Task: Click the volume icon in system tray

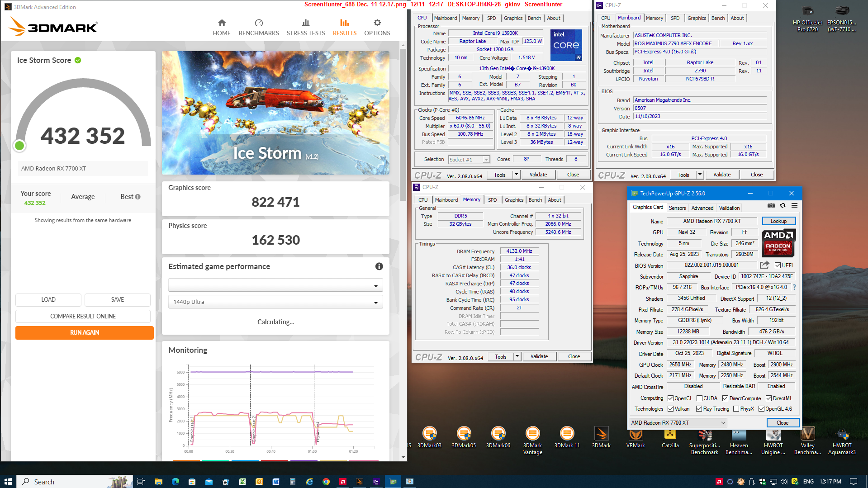Action: tap(784, 482)
